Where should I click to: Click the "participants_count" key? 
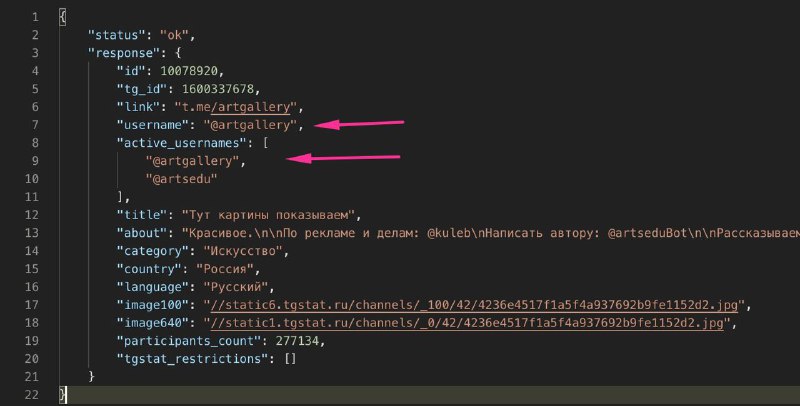point(189,341)
